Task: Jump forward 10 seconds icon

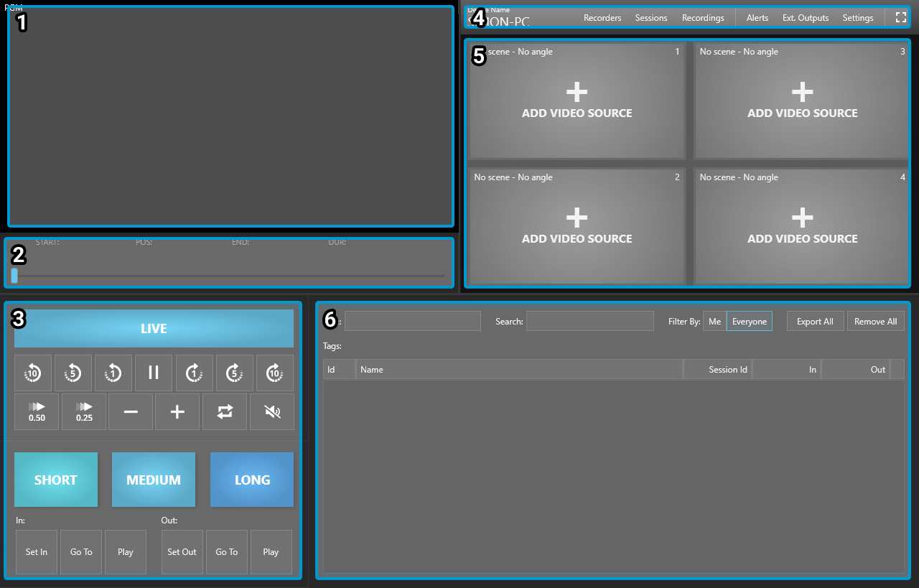Action: tap(274, 373)
